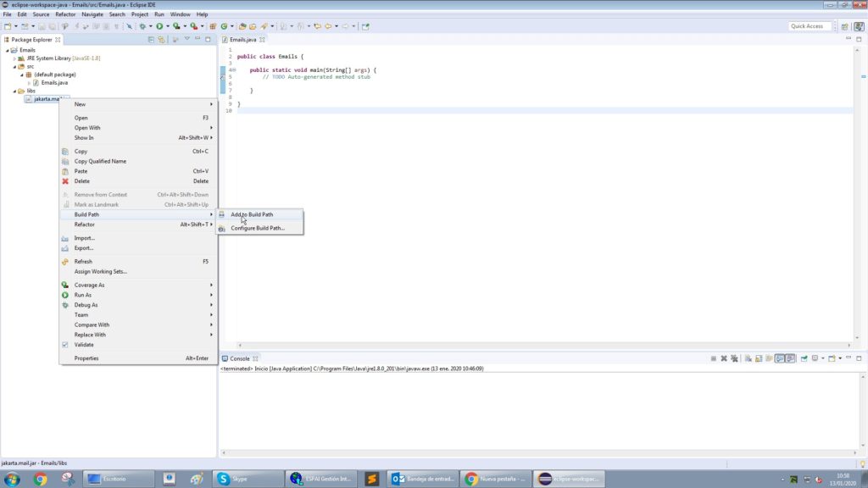Toggle Show Console on Standard Error Changes
The image size is (868, 488).
pos(790,358)
